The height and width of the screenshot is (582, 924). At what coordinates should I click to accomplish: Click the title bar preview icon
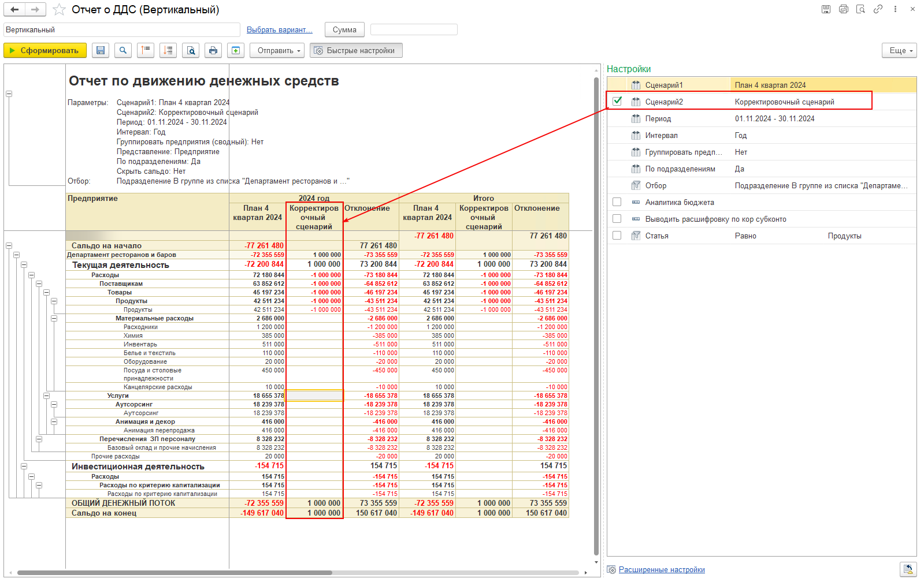point(861,9)
